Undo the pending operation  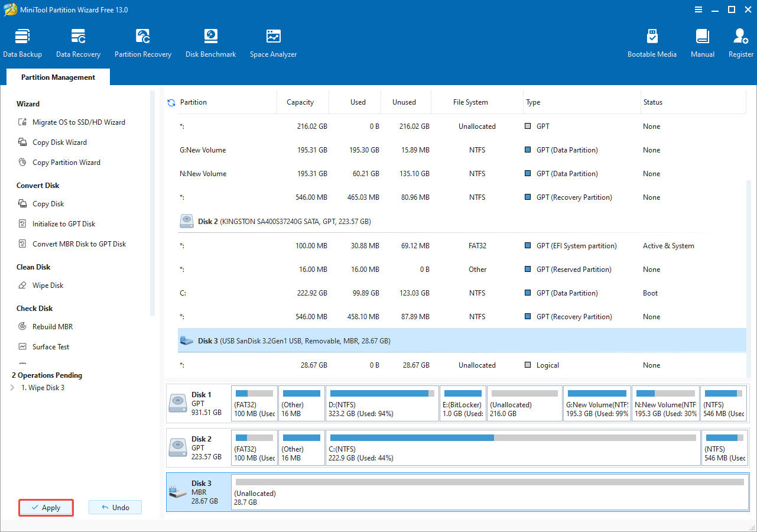click(x=115, y=507)
